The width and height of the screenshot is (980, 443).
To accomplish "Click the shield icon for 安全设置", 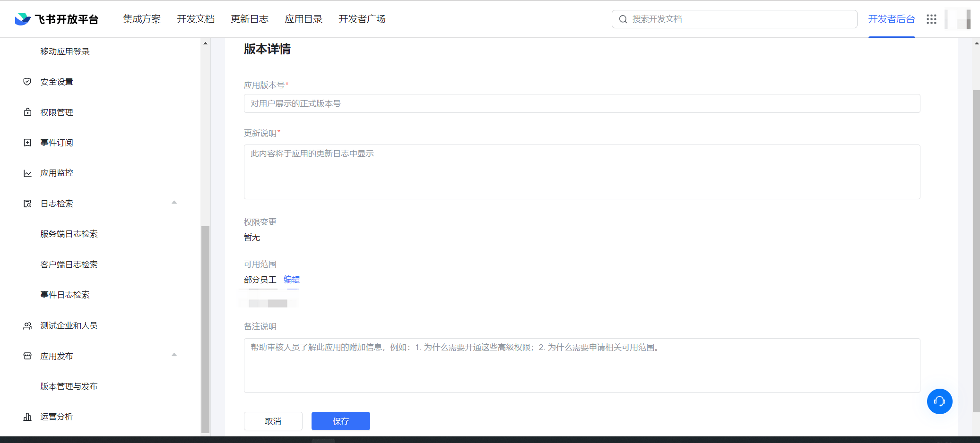I will 27,82.
